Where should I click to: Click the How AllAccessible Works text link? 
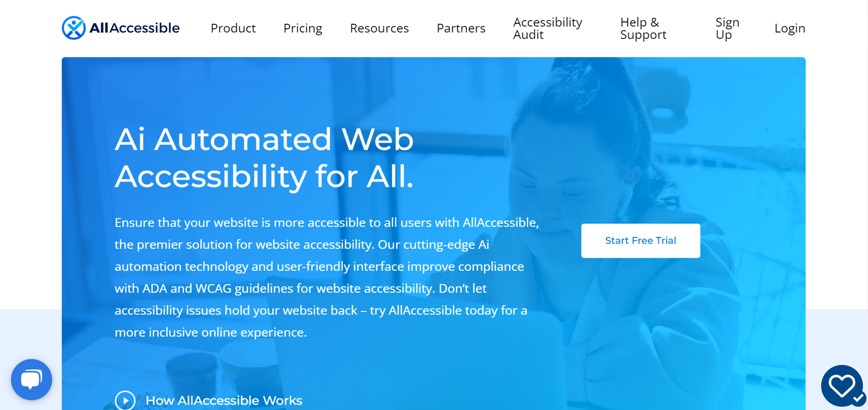(224, 400)
